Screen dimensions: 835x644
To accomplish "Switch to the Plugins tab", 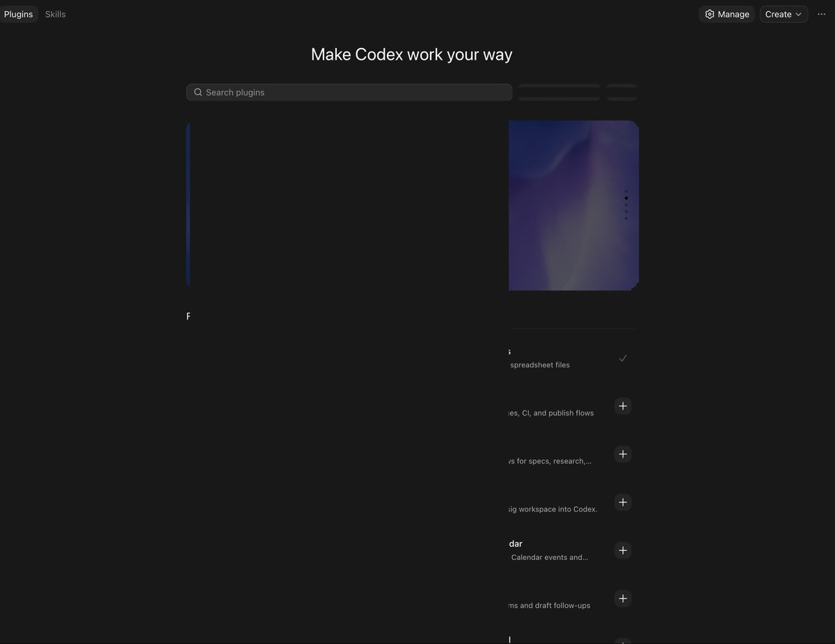I will pos(18,14).
